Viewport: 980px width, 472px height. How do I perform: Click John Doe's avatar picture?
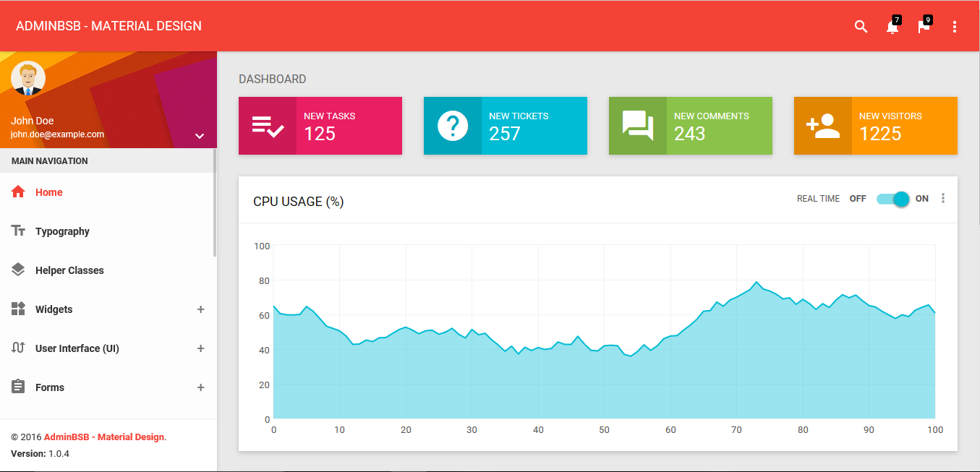tap(28, 79)
